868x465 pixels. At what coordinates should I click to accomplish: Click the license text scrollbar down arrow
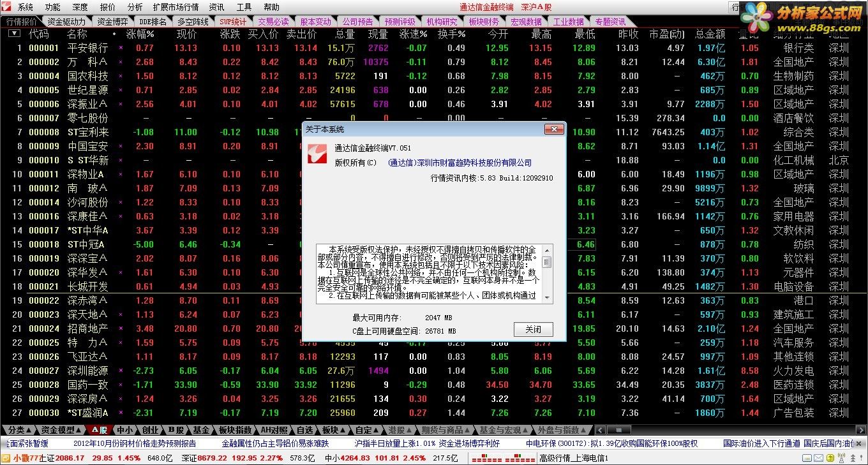coord(547,297)
